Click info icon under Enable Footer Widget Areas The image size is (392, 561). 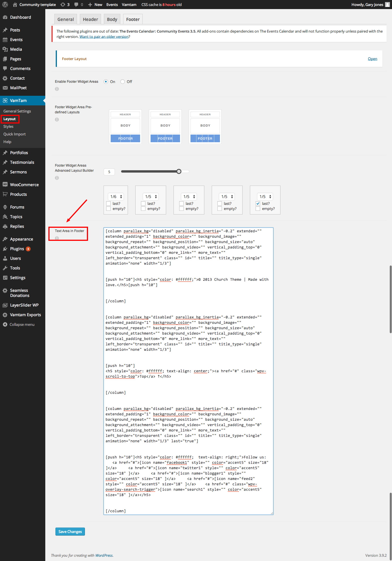click(57, 89)
